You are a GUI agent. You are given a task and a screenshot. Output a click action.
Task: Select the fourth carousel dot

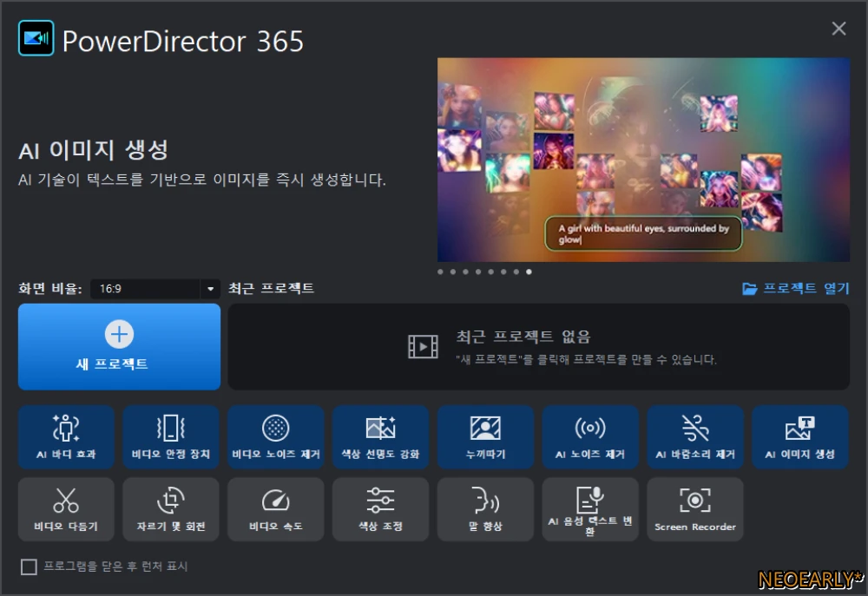coord(478,272)
